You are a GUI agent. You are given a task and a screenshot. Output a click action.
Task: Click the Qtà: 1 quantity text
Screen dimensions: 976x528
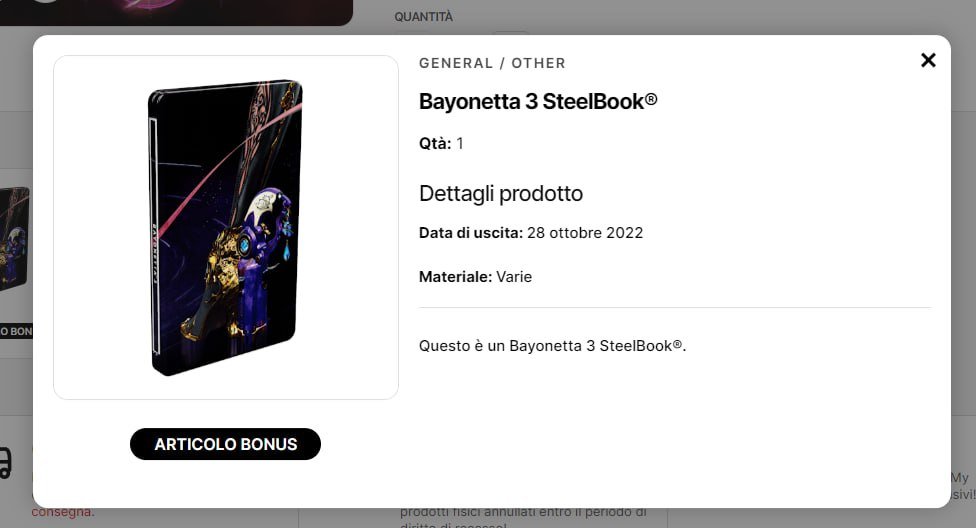point(441,143)
